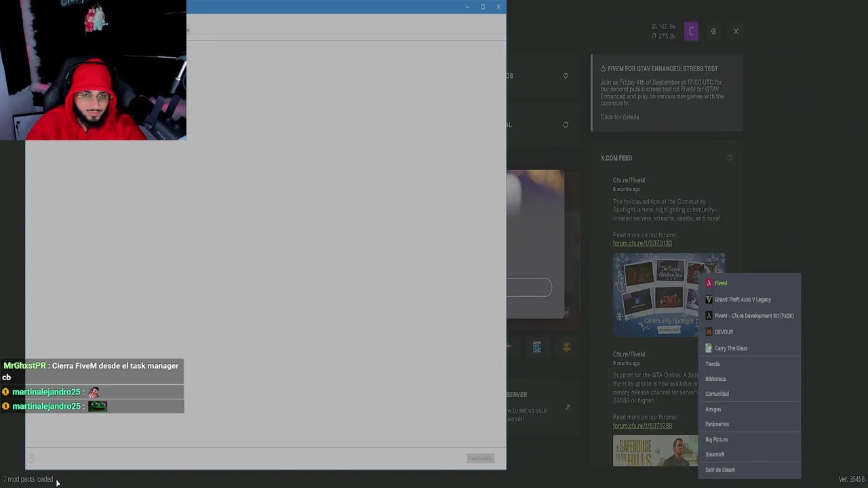The width and height of the screenshot is (868, 488).
Task: Click the Cfx.re/FiveM post dated 9 months ago
Action: pos(629,354)
